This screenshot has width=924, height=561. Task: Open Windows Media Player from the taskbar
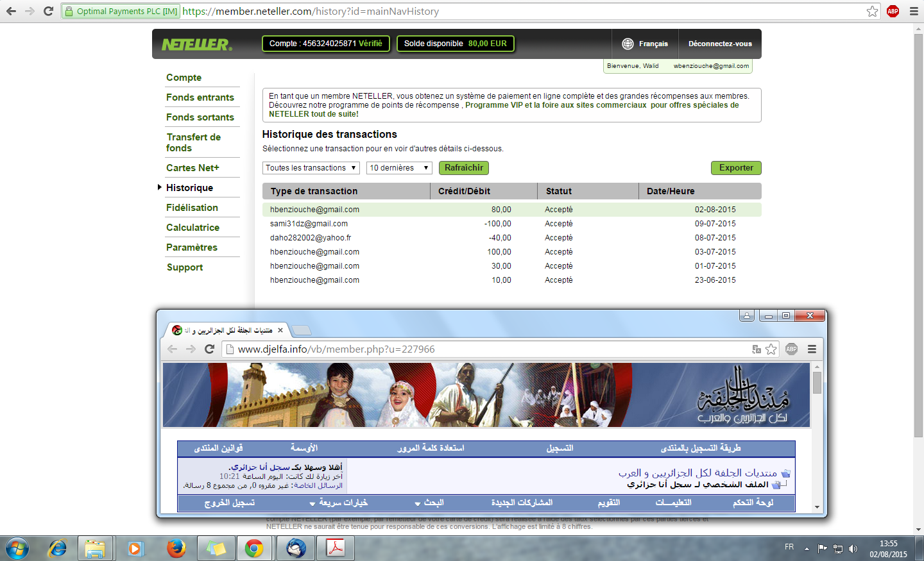[x=135, y=549]
